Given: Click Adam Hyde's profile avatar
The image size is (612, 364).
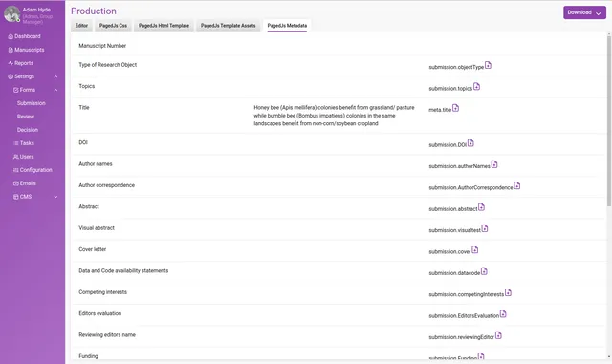Looking at the screenshot, I should click(x=12, y=14).
